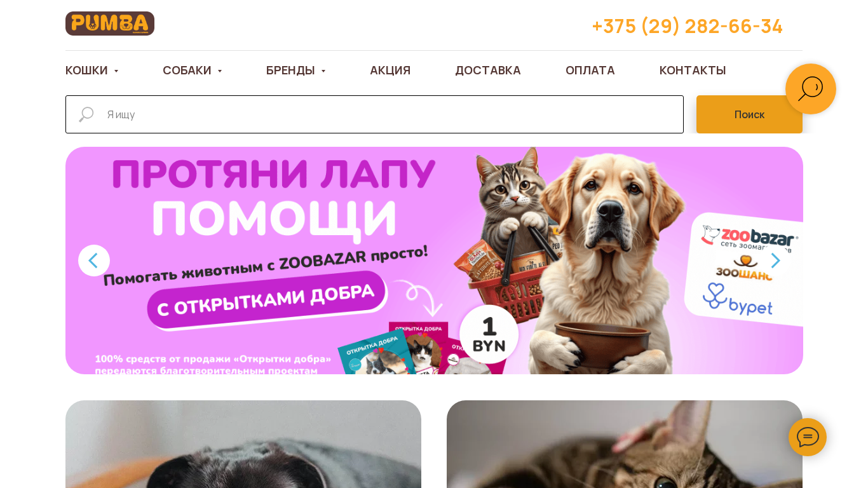Expand the Кошки dropdown arrow

(116, 71)
